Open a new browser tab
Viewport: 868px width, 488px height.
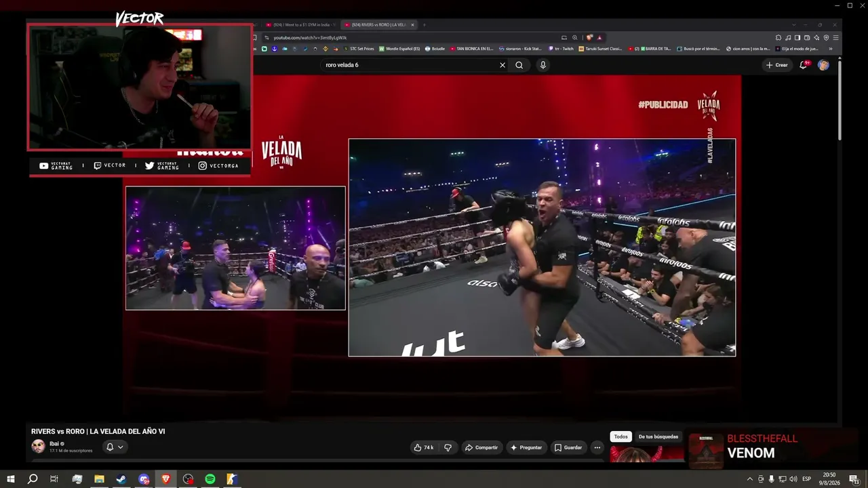click(x=425, y=25)
